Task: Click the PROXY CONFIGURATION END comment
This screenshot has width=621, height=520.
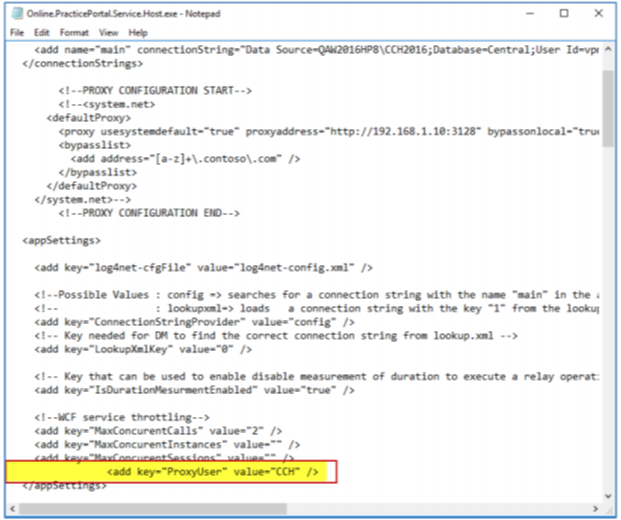Action: [x=149, y=213]
